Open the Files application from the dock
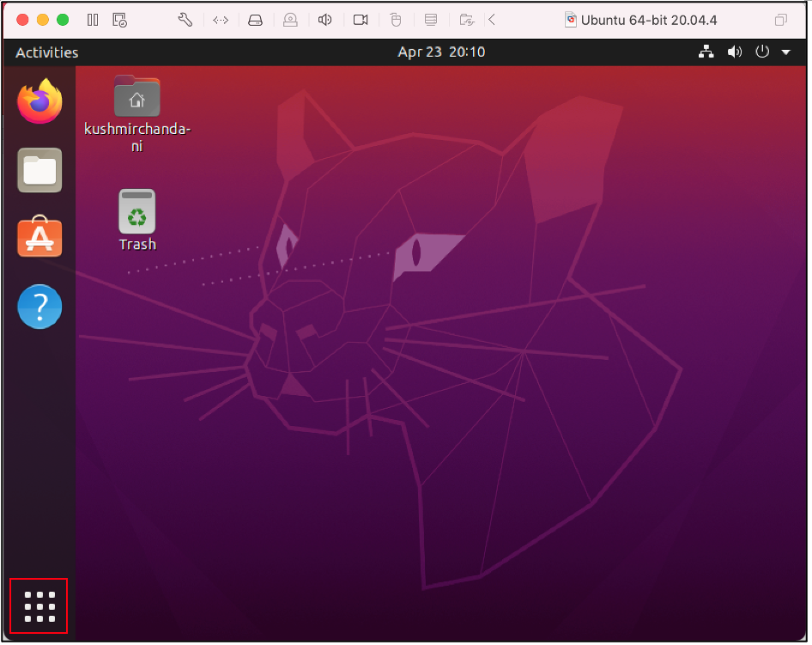The image size is (812, 645). click(39, 169)
